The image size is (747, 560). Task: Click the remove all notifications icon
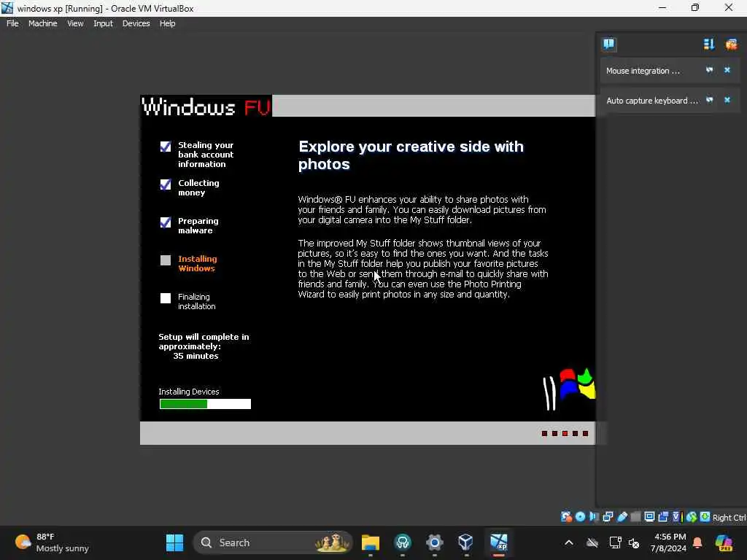[x=731, y=44]
